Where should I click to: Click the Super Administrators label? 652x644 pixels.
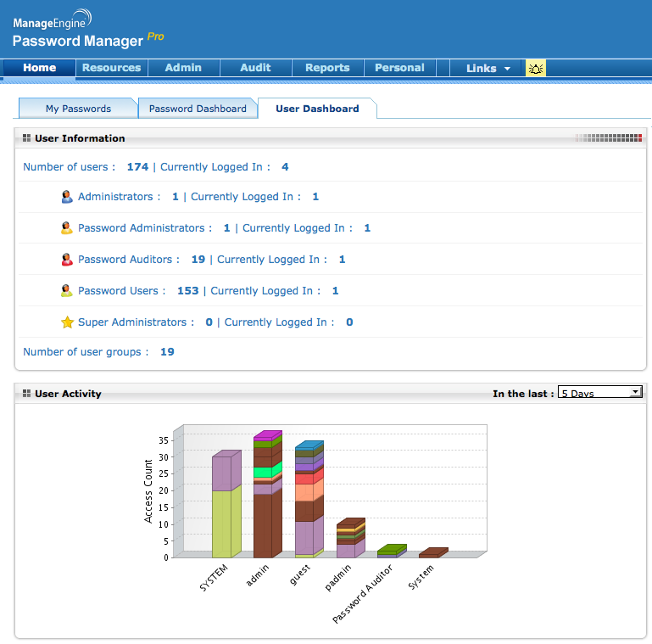136,322
